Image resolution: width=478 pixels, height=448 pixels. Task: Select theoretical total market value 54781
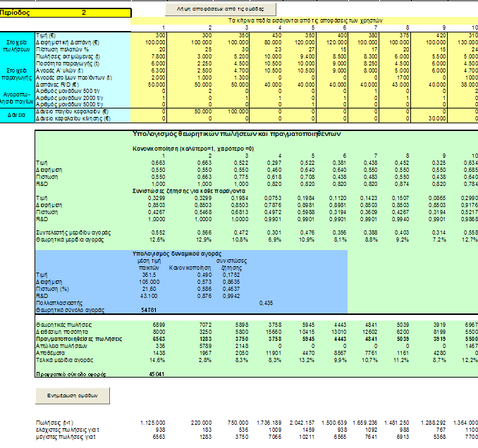(149, 310)
